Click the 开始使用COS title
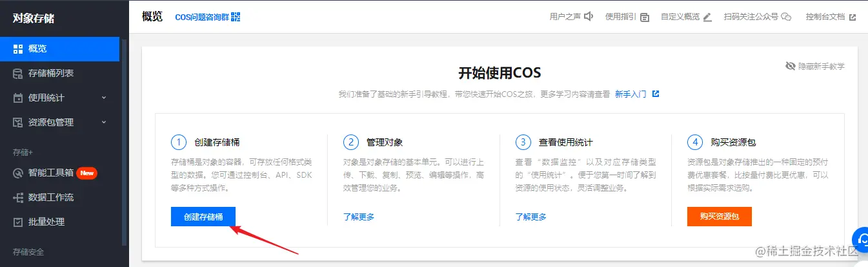 tap(500, 72)
